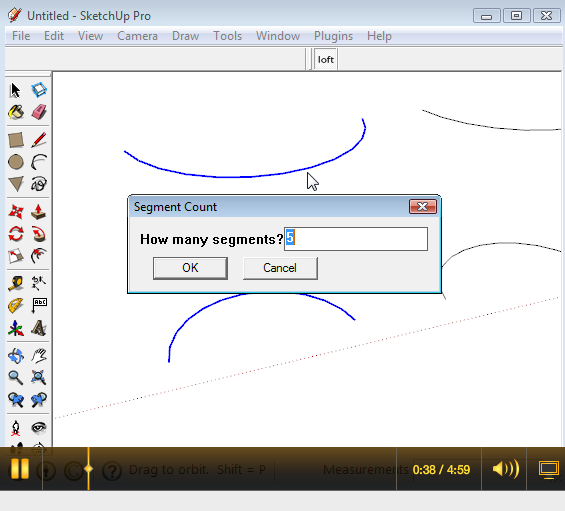
Task: Select the Follow Me tool
Action: pos(39,234)
